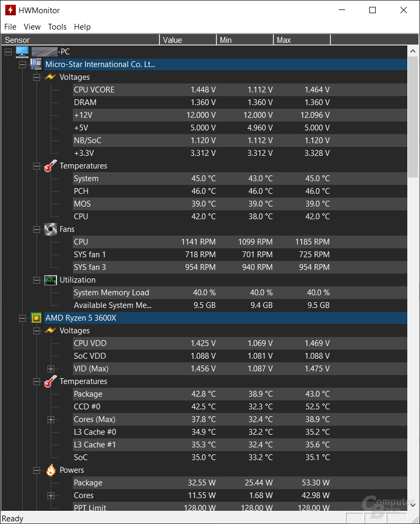420x524 pixels.
Task: Expand the Cores (Max) temperature entry
Action: pos(51,420)
